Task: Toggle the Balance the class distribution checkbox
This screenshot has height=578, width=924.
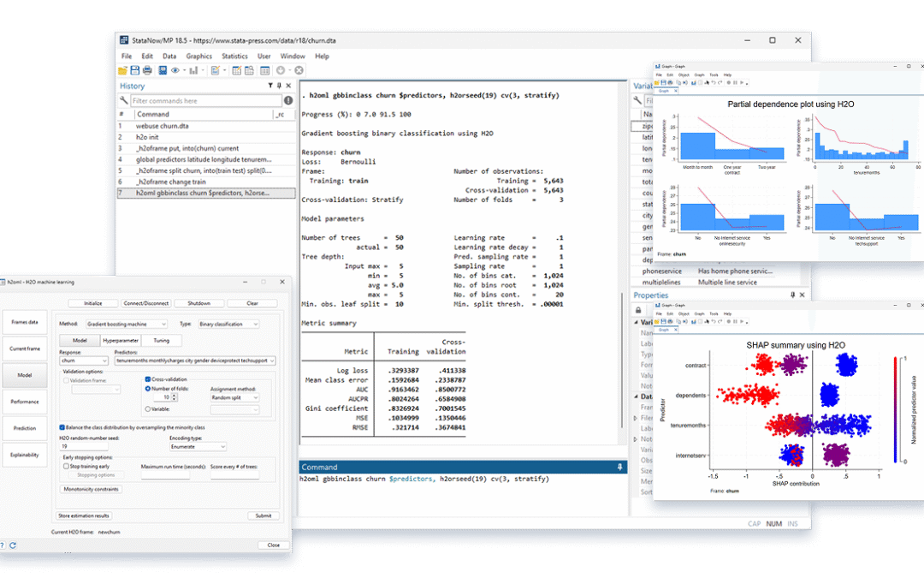Action: click(x=62, y=427)
